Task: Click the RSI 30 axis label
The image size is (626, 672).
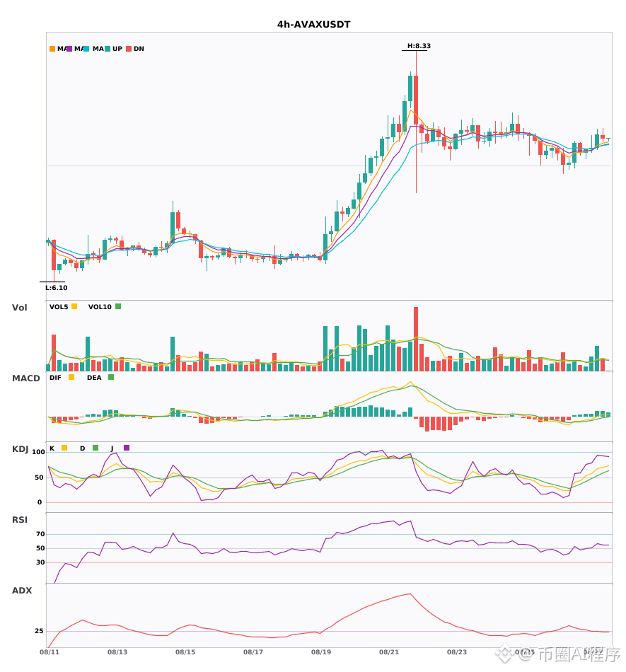Action: click(40, 562)
